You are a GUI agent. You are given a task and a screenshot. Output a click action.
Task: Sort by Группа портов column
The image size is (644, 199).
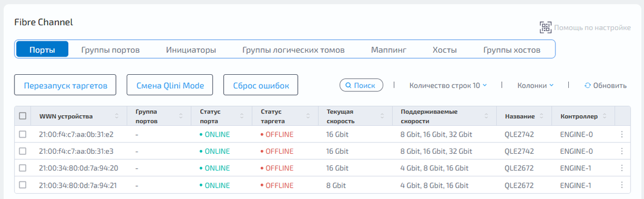coord(181,116)
